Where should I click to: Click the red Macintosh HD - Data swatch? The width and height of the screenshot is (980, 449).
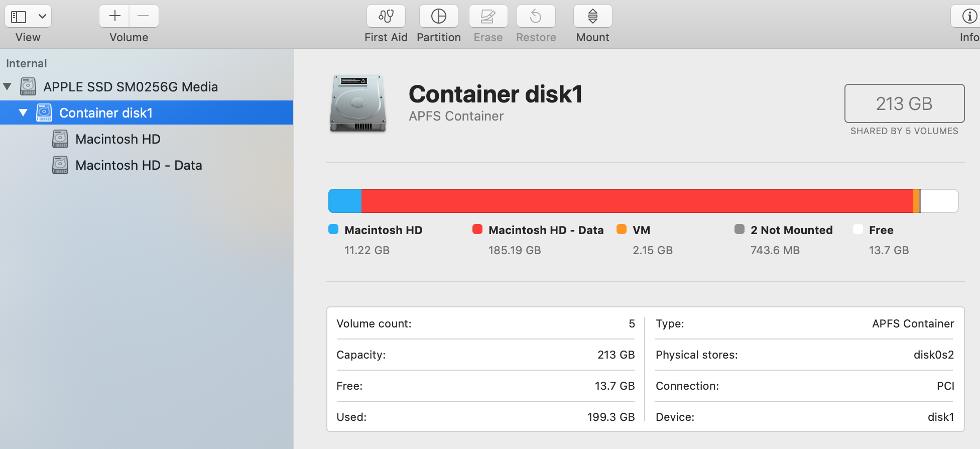[477, 229]
